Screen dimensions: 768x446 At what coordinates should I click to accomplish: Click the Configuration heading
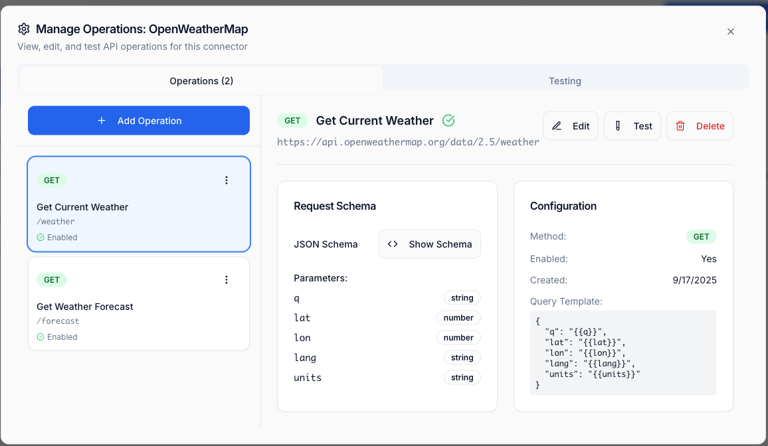(563, 206)
